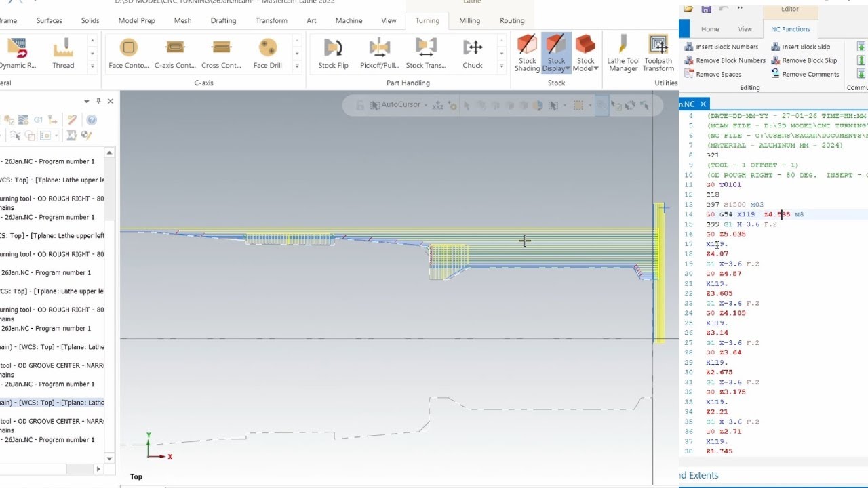Click the Top view label in viewport

tap(136, 476)
